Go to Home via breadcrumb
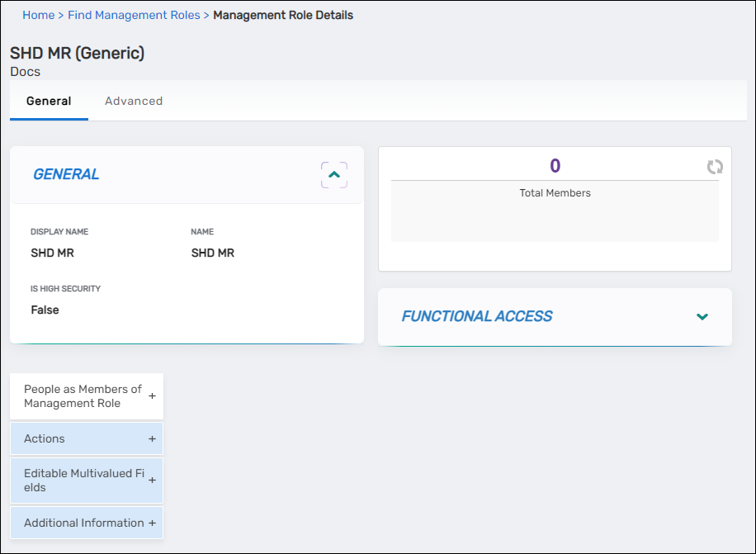 click(38, 15)
